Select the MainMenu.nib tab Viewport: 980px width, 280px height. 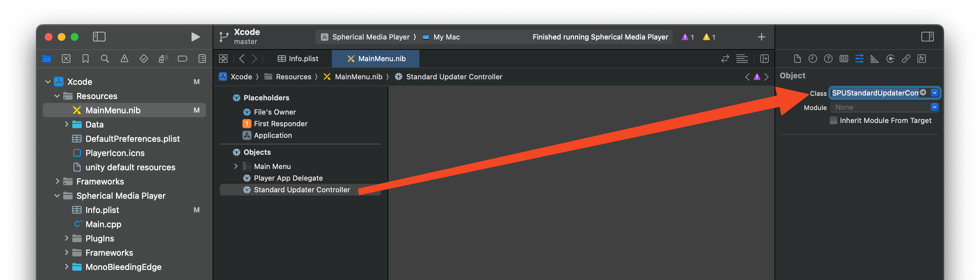(376, 59)
